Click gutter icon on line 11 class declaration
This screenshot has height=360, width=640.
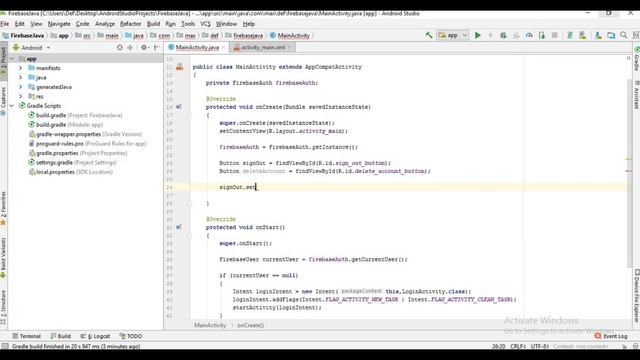click(180, 67)
